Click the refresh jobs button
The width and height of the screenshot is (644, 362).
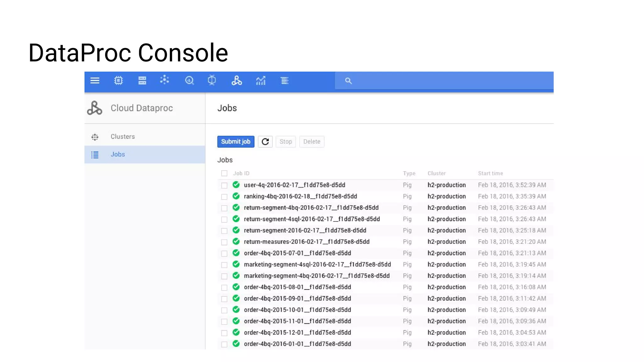tap(265, 142)
